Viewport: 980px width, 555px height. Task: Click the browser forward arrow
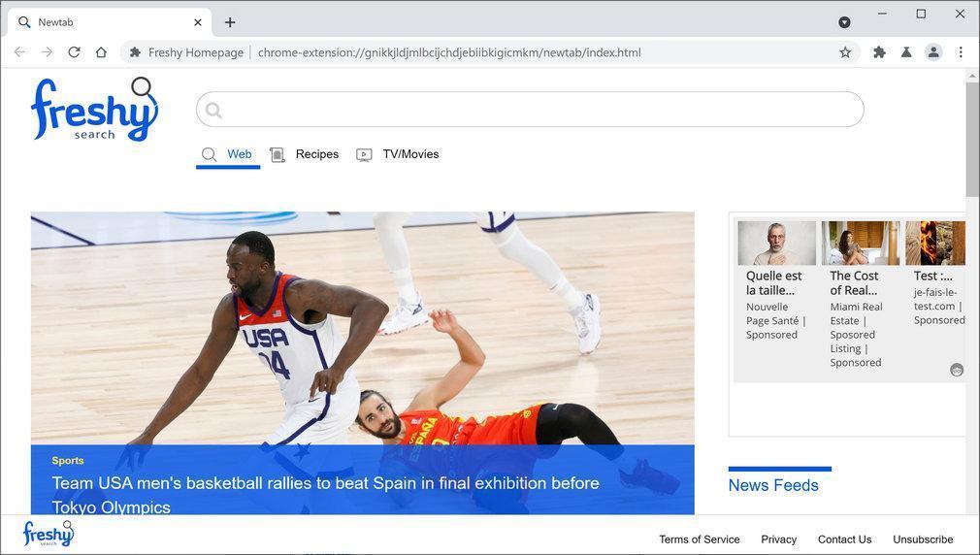point(47,52)
